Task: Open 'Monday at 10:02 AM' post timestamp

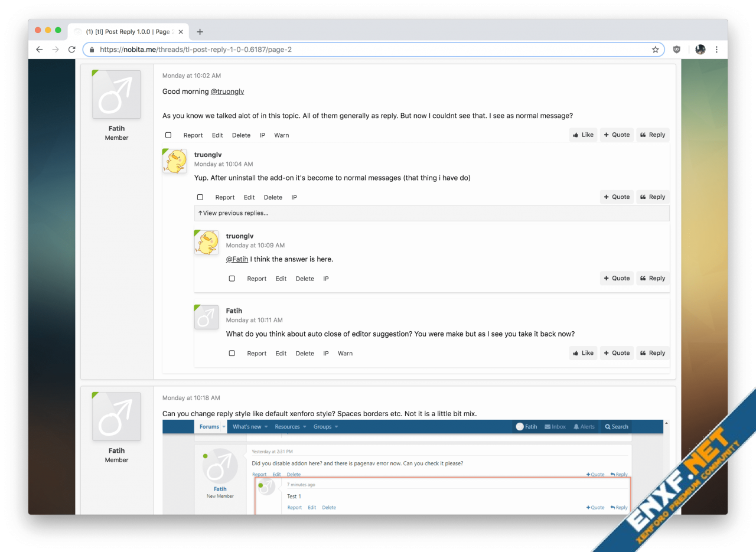Action: (191, 76)
